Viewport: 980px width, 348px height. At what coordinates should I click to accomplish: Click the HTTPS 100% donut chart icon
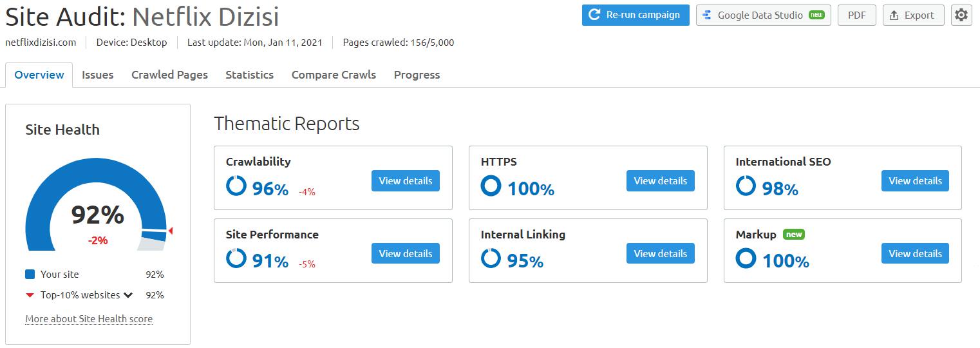[x=491, y=186]
